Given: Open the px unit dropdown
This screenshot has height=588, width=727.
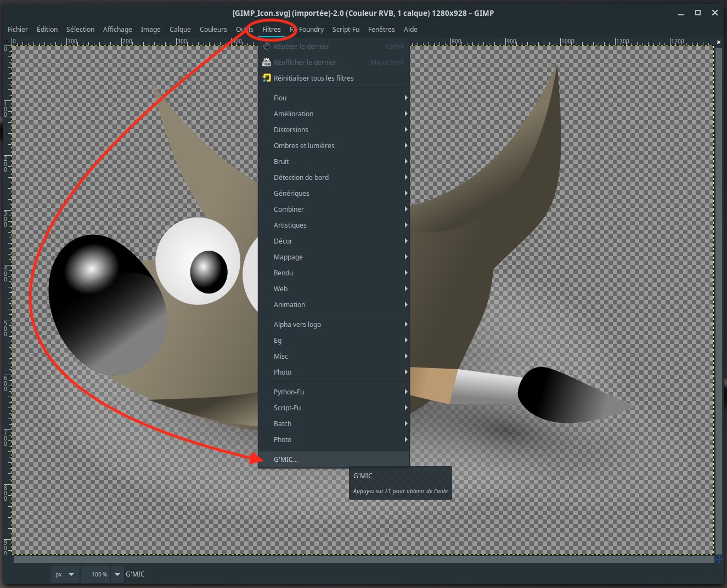Looking at the screenshot, I should [65, 574].
